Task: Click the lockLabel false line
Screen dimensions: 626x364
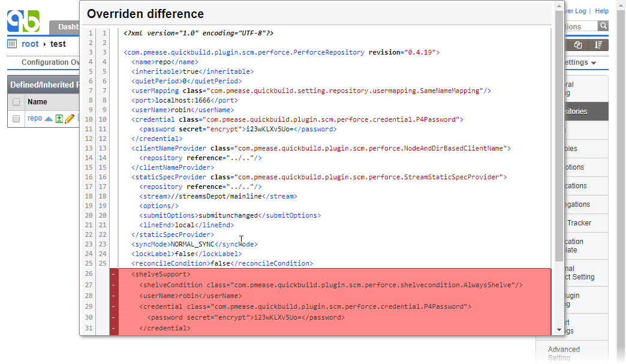Action: coord(186,254)
